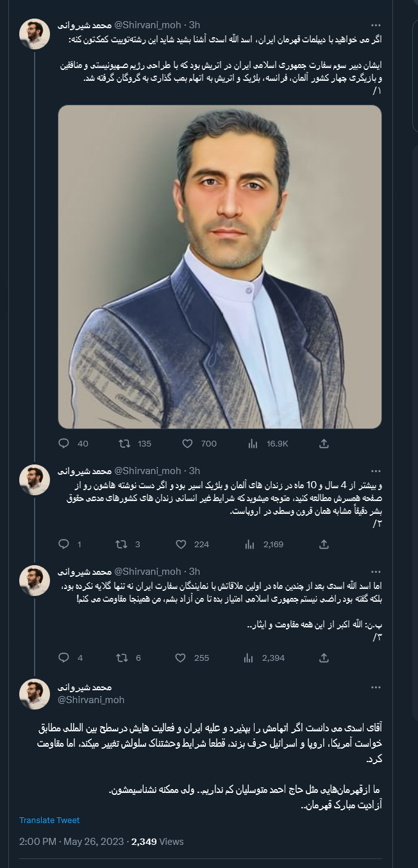Share the second tweet
Viewport: 418px width, 868px height.
[x=324, y=544]
